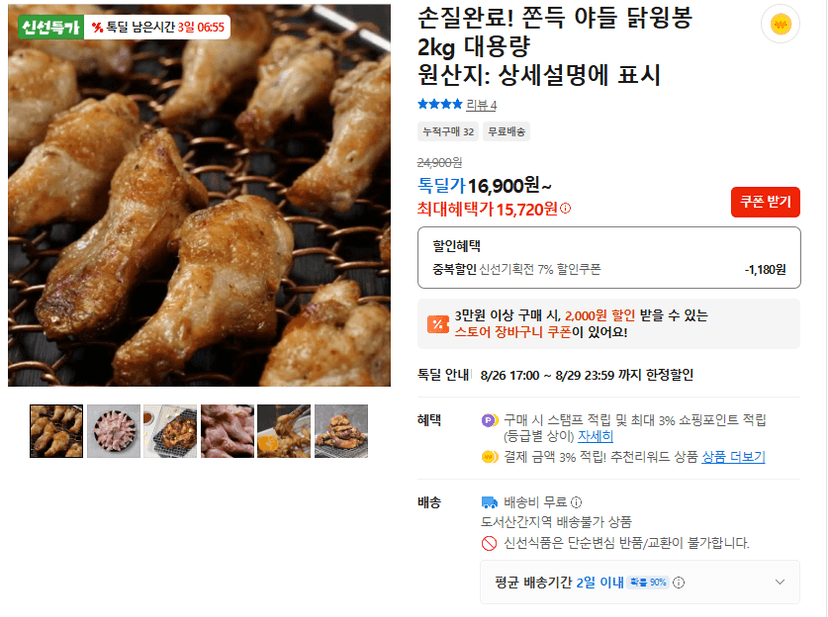Viewport: 828px width, 617px height.
Task: Select the grilled wings on tray thumbnail
Action: [x=171, y=431]
